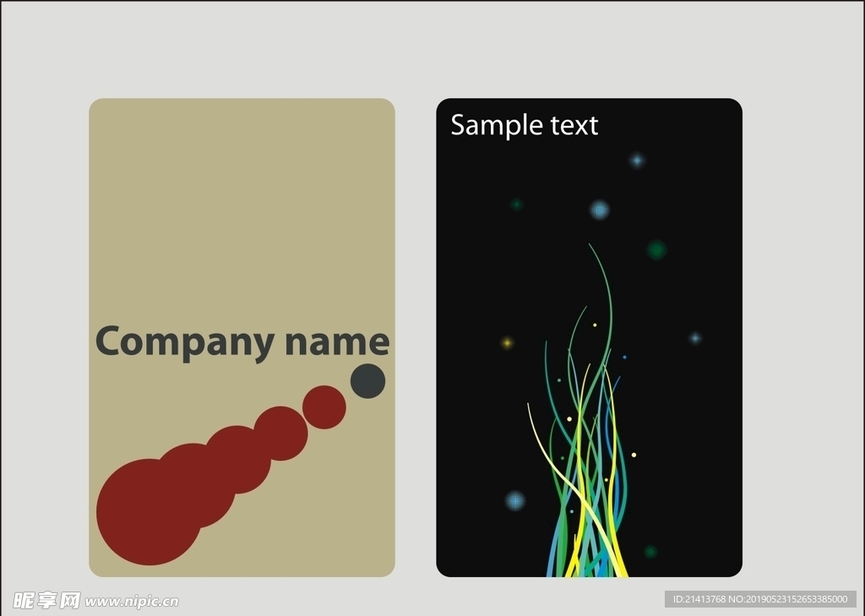The height and width of the screenshot is (616, 865).
Task: Click the large blue glowing orb near top
Action: [599, 210]
